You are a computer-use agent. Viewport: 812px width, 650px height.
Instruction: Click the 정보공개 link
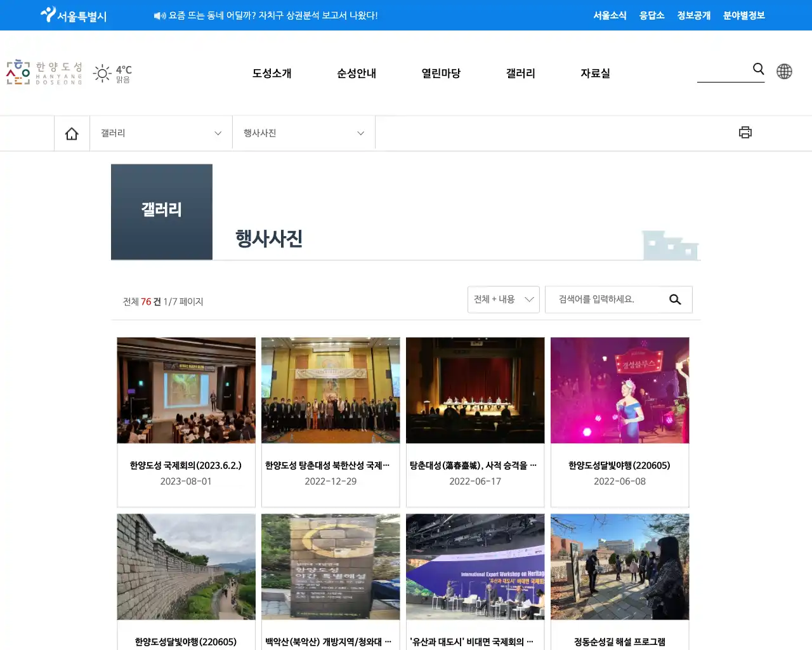tap(693, 15)
